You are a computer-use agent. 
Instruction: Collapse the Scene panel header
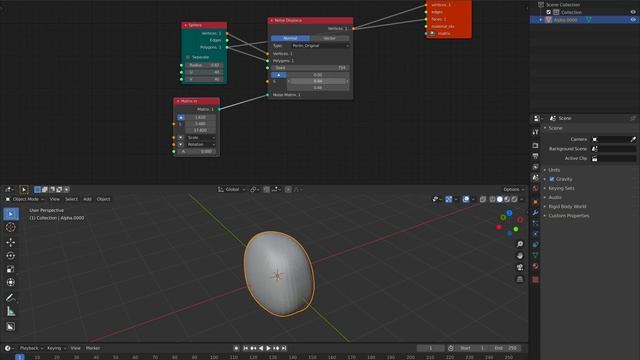tap(555, 128)
